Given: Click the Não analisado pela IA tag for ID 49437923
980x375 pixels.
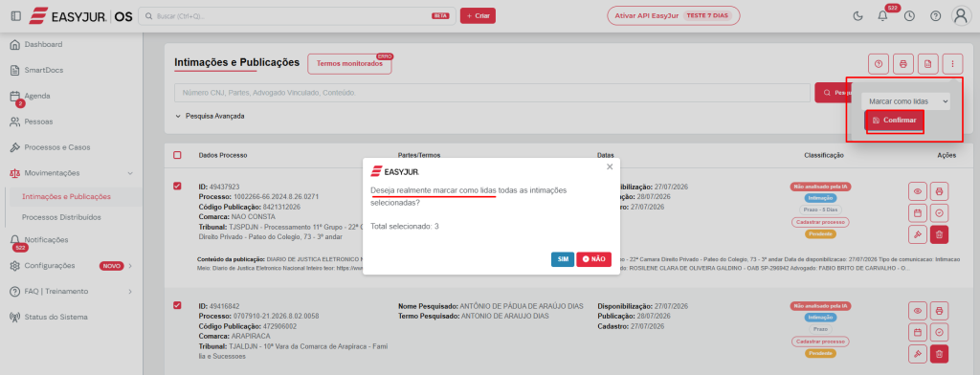Looking at the screenshot, I should click(821, 187).
